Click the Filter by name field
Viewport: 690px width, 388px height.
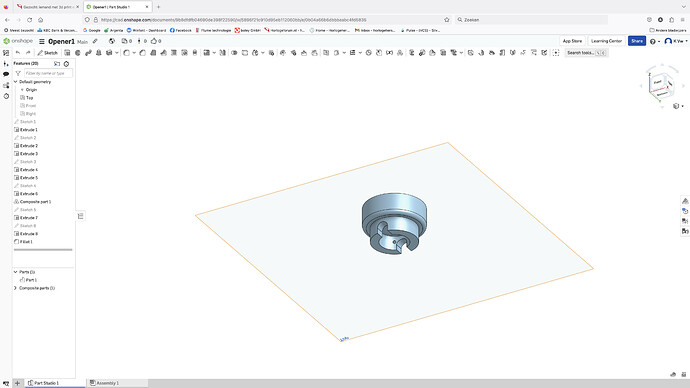click(48, 73)
